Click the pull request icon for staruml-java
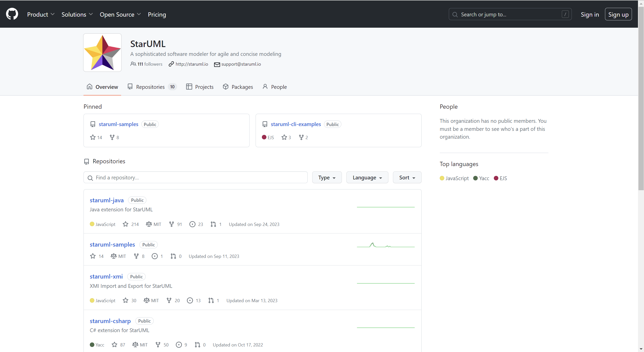The height and width of the screenshot is (352, 644). point(213,224)
